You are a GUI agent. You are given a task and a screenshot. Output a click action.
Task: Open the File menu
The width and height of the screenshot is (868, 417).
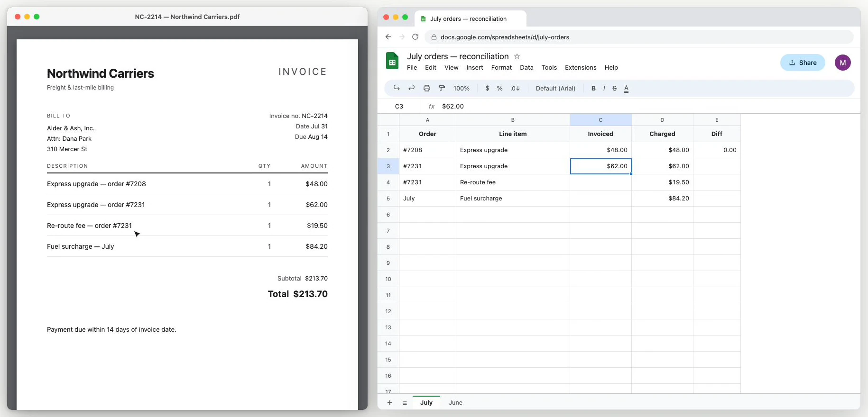(x=412, y=67)
